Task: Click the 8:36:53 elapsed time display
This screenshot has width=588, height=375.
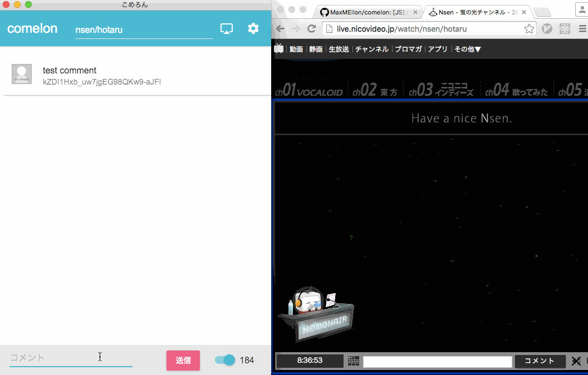Action: click(x=310, y=361)
